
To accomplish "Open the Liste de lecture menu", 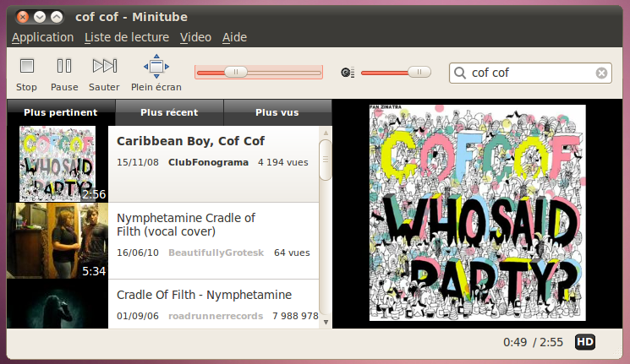I will (127, 37).
